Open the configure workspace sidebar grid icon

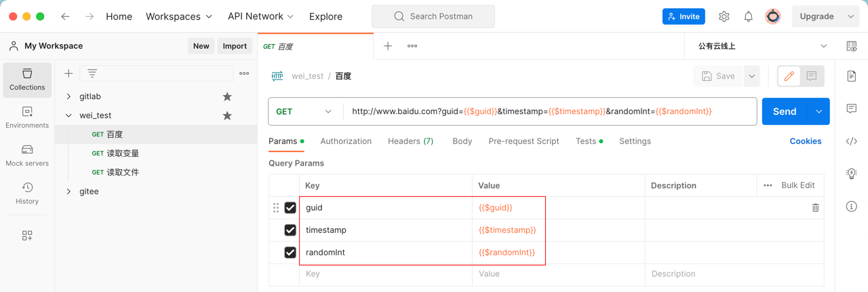[x=27, y=236]
